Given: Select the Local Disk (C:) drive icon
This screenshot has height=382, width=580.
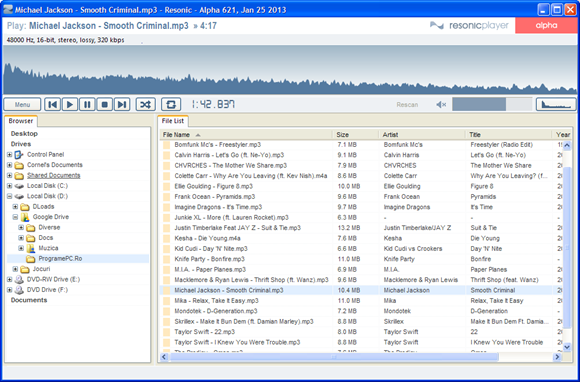Looking at the screenshot, I should point(19,186).
